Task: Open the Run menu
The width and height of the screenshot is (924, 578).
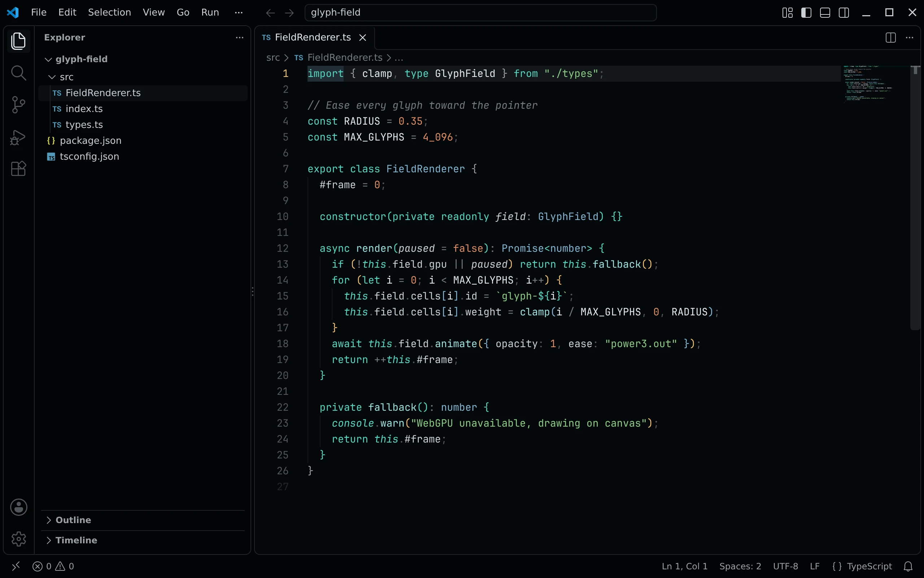Action: [x=210, y=12]
